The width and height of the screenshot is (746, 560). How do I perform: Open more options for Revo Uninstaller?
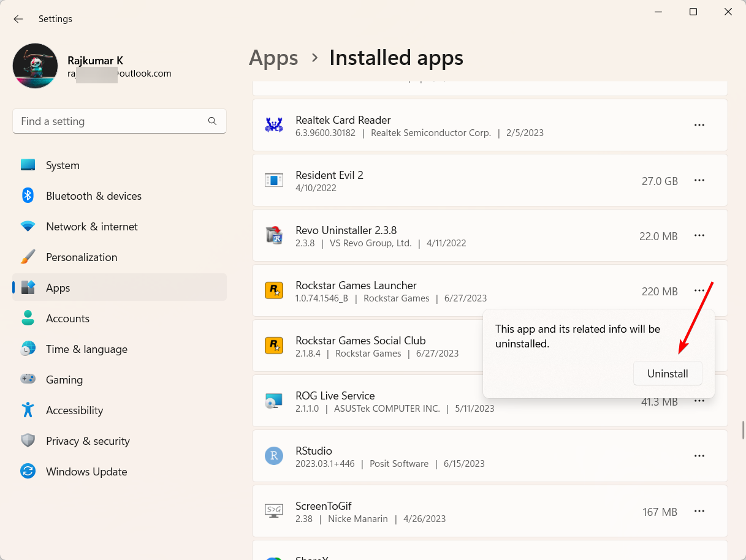click(699, 235)
